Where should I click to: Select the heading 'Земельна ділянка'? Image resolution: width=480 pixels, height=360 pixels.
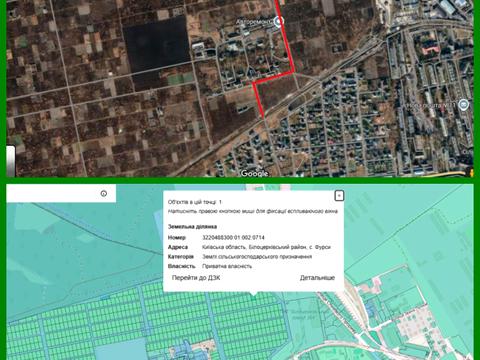[192, 227]
